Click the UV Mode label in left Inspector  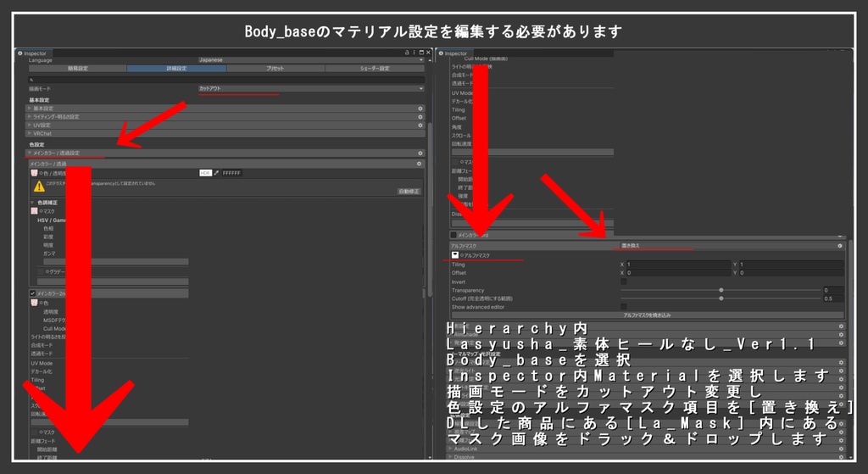pyautogui.click(x=42, y=364)
